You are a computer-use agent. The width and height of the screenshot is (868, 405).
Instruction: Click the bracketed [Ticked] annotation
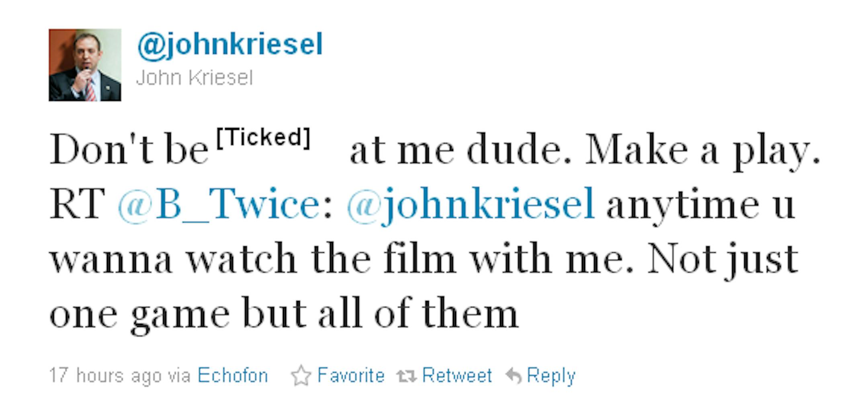coord(264,138)
